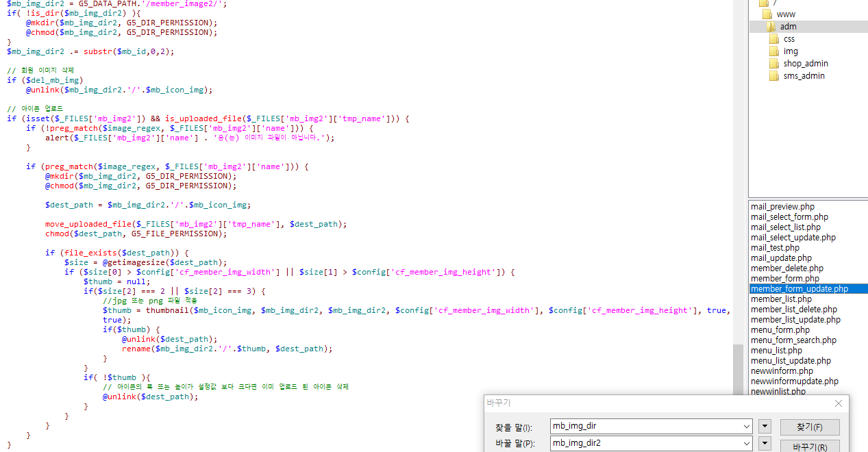The height and width of the screenshot is (452, 868).
Task: Click the 'if ($del_mb_img)' code line
Action: pos(45,80)
